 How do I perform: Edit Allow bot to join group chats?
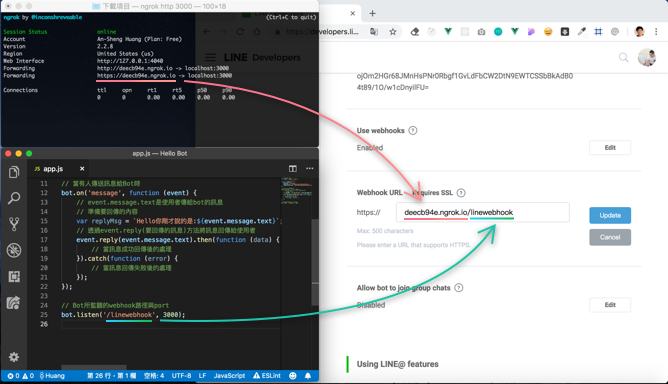pos(610,305)
